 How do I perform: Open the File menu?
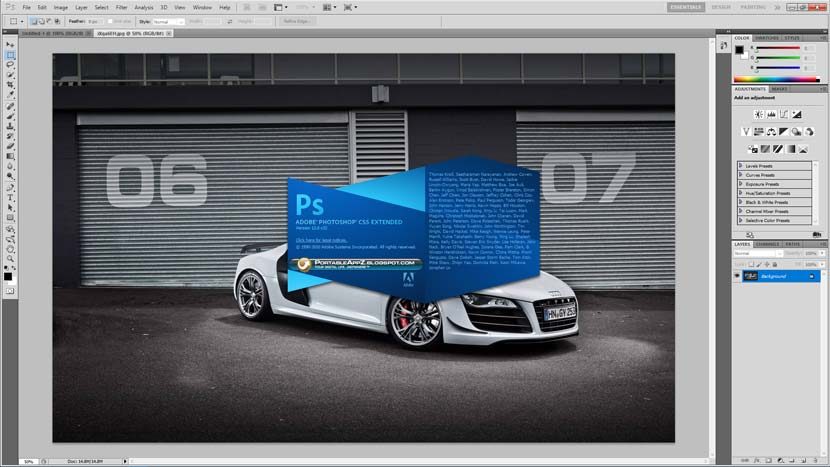click(x=26, y=7)
